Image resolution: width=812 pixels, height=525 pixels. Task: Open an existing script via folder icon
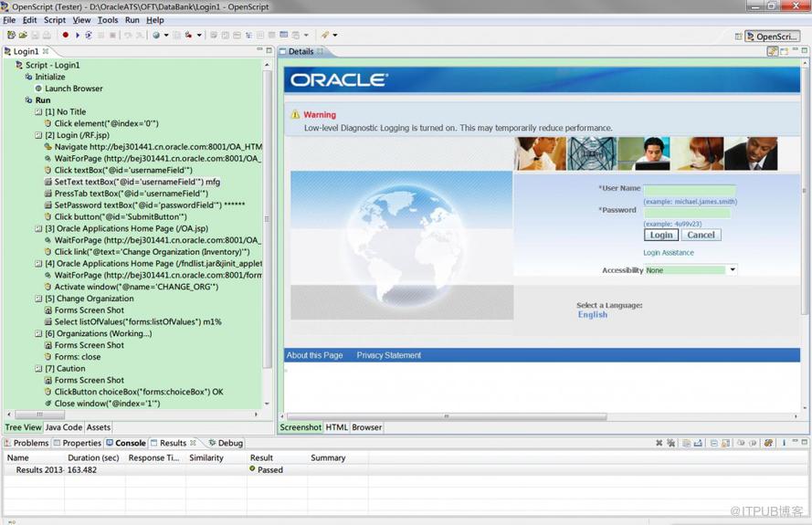point(23,35)
